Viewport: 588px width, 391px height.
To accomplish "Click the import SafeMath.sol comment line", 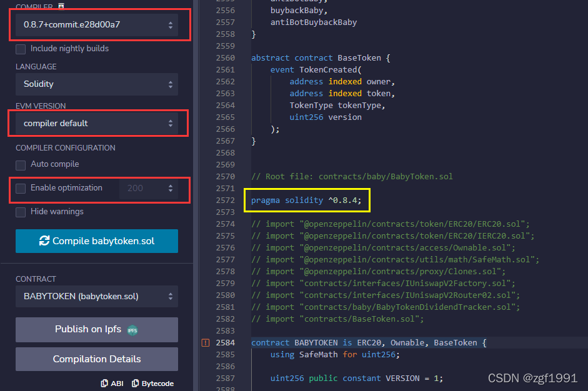I will pos(395,260).
